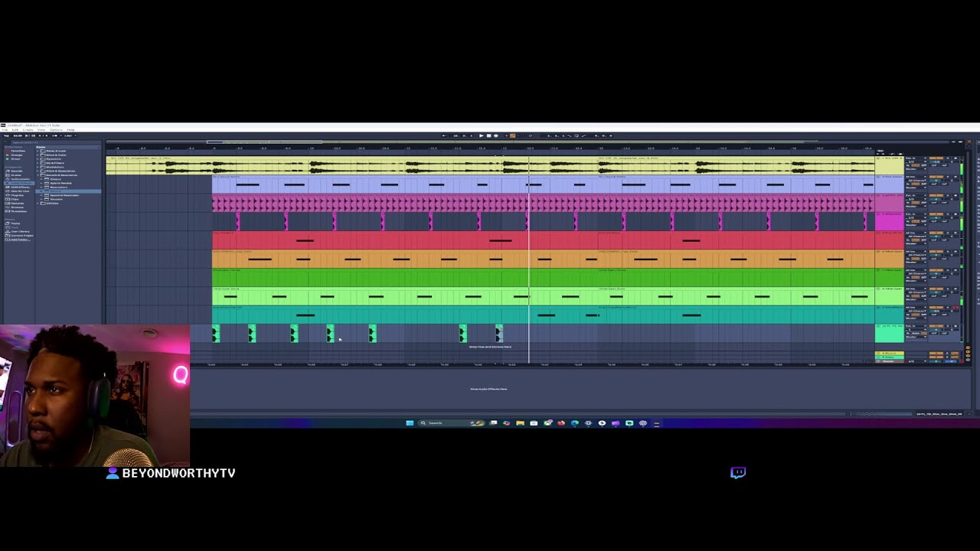Screen dimensions: 980x551
Task: Collapse the Reverb & Resonance folder
Action: pos(38,175)
